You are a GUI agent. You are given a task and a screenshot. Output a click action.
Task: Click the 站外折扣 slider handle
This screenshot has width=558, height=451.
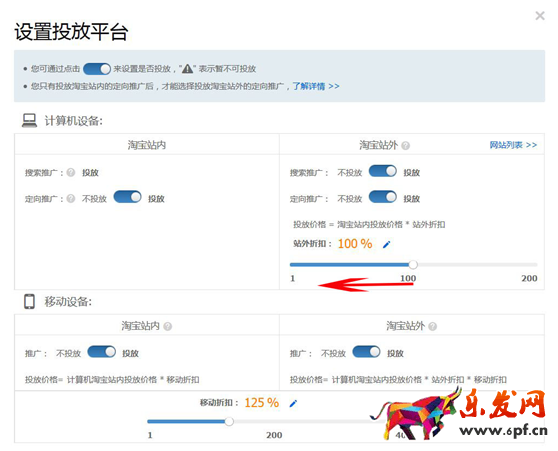click(x=413, y=264)
